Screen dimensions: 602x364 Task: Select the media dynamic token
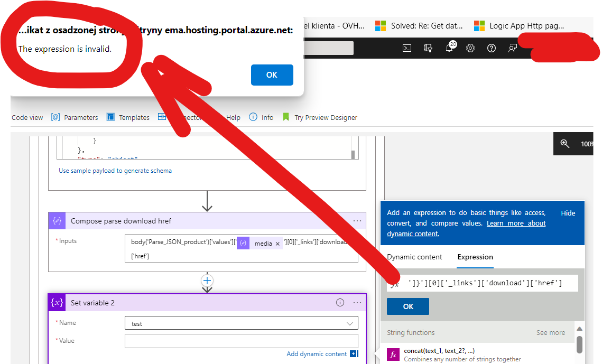(259, 243)
